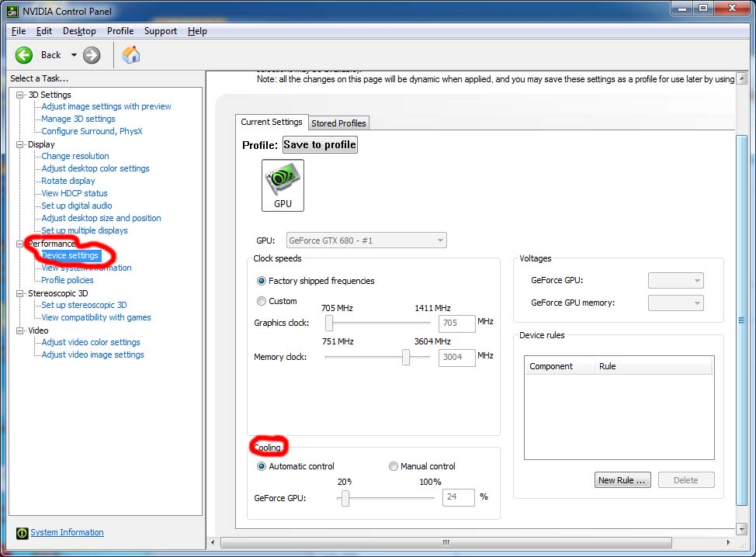Click the Graphics clock slider handle
This screenshot has height=557, width=756.
click(x=329, y=323)
